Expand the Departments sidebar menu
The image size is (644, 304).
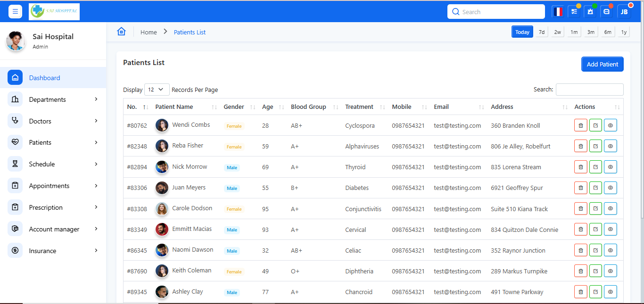click(x=54, y=99)
